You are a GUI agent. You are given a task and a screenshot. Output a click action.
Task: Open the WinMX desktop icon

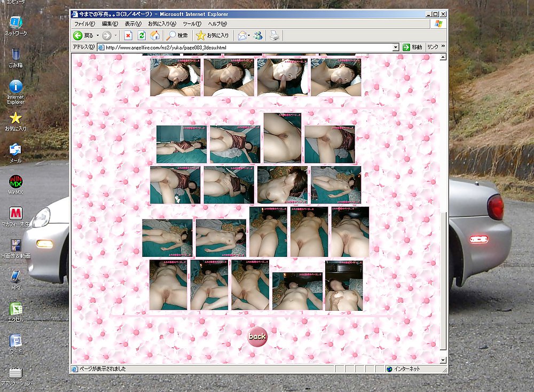click(x=16, y=184)
